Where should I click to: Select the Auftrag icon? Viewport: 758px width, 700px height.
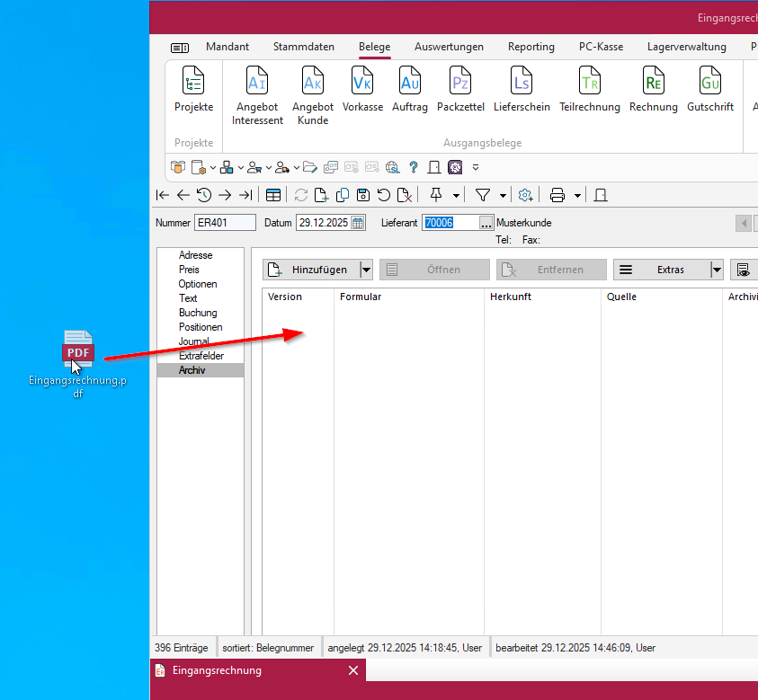pos(409,81)
